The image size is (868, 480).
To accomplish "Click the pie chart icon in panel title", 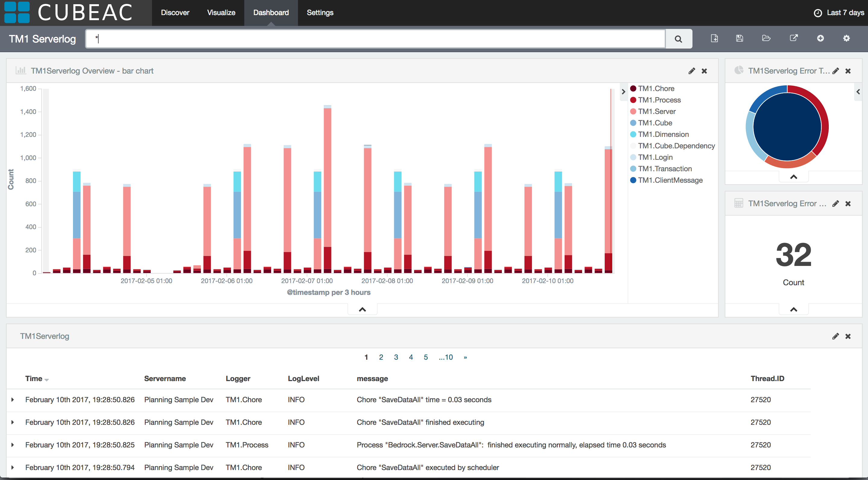I will (739, 70).
